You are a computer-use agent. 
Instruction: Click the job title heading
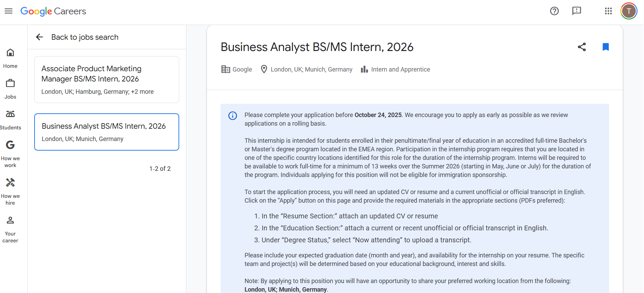coord(317,47)
